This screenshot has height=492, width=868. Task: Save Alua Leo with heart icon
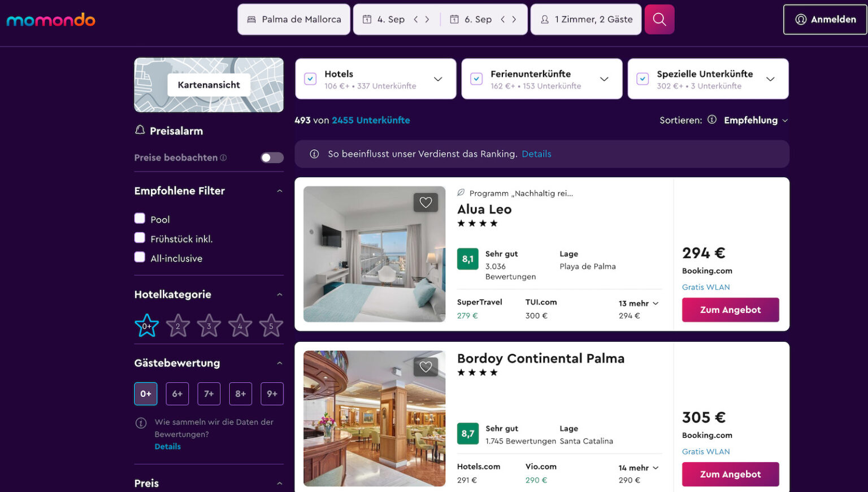426,202
